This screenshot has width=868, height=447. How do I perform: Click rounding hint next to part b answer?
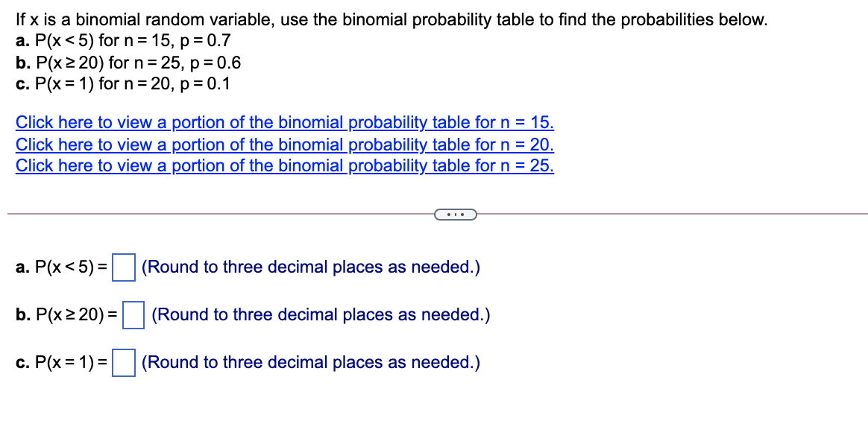[x=321, y=314]
